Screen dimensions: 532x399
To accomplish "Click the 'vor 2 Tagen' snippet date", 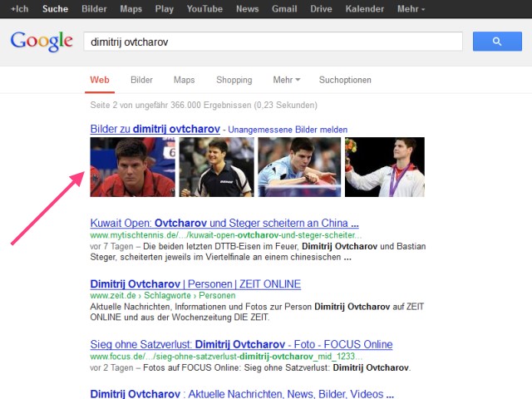I will tap(111, 367).
